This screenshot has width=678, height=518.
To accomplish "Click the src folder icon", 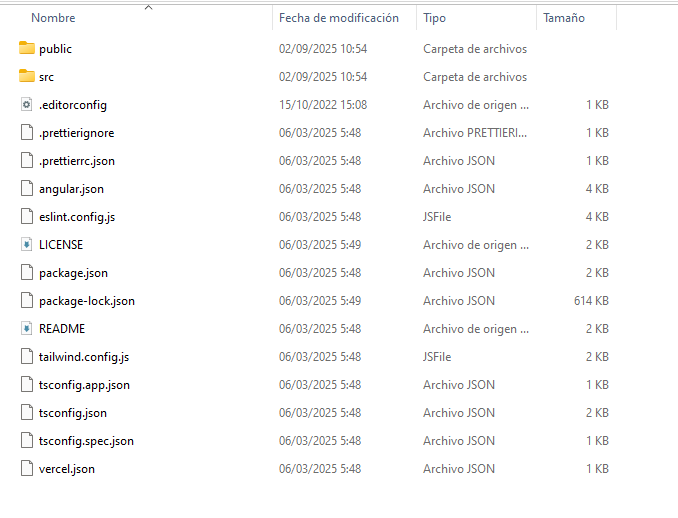I will 27,76.
